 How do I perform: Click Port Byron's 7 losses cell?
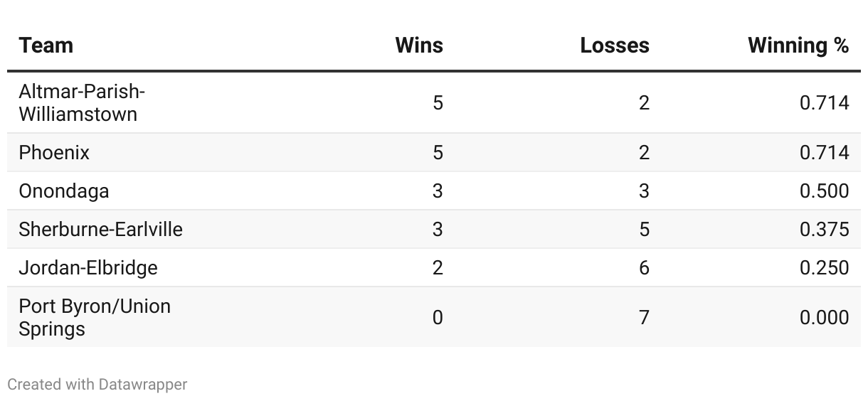pos(644,317)
